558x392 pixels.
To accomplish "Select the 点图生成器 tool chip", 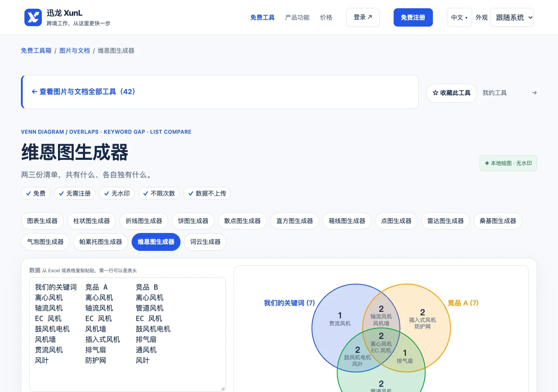I will coord(396,221).
